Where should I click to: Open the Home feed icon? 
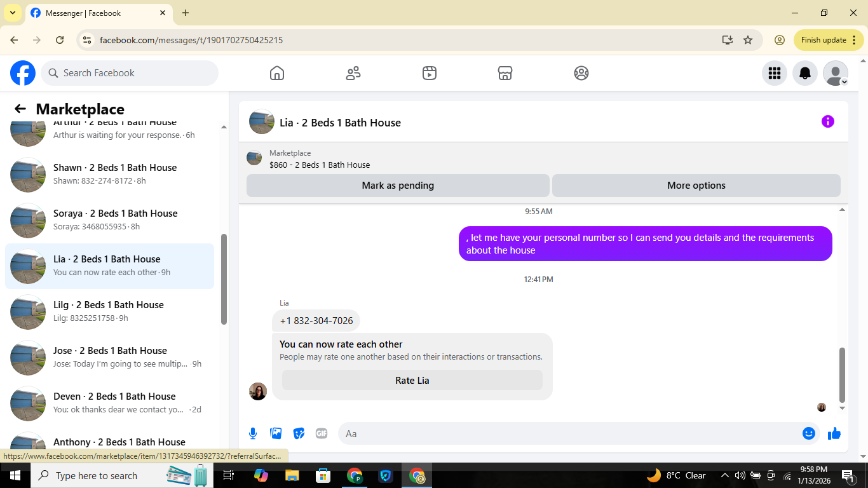[x=277, y=73]
